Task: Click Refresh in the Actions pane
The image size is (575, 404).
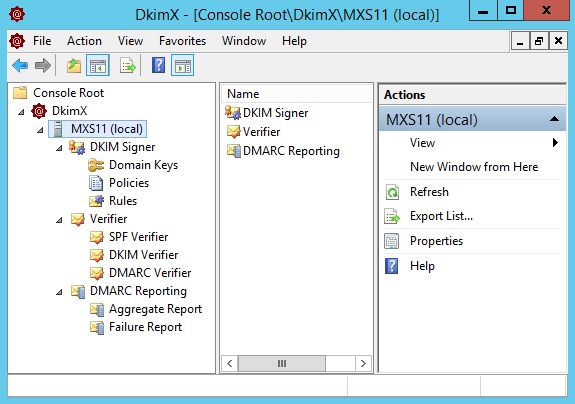Action: [x=429, y=192]
